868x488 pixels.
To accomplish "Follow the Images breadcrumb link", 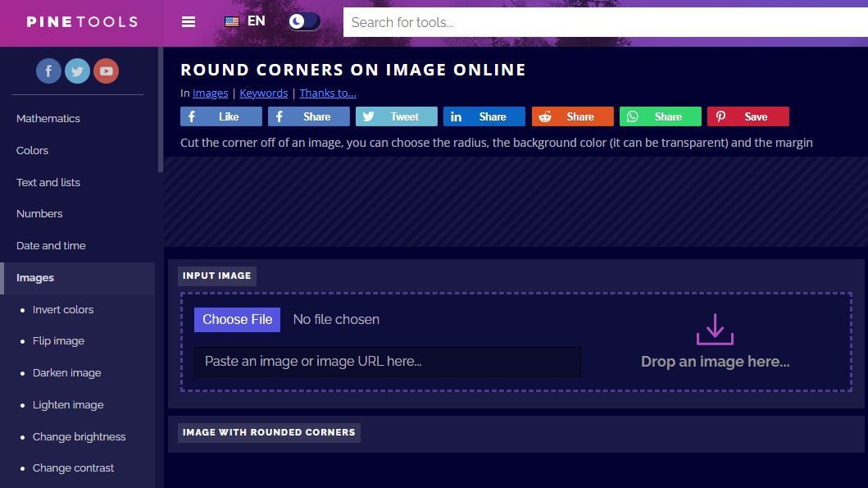I will [x=211, y=93].
